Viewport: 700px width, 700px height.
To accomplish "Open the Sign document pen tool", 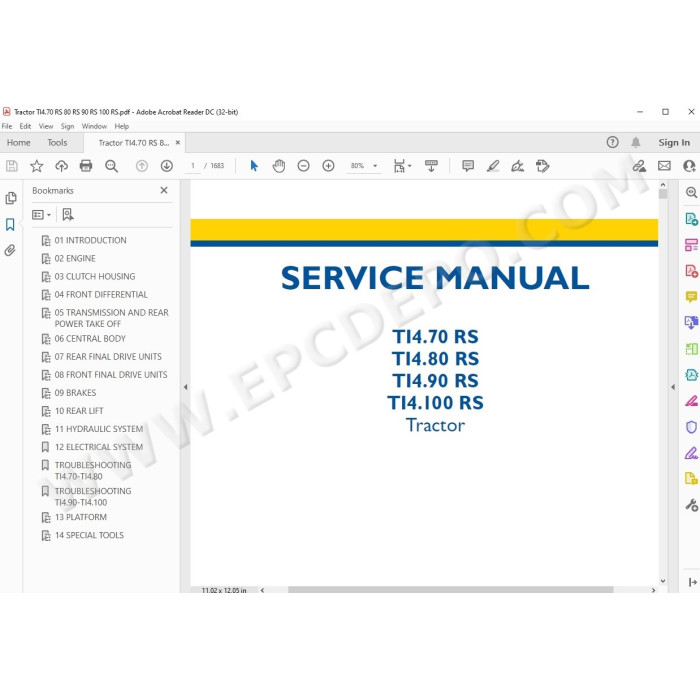I will (517, 166).
